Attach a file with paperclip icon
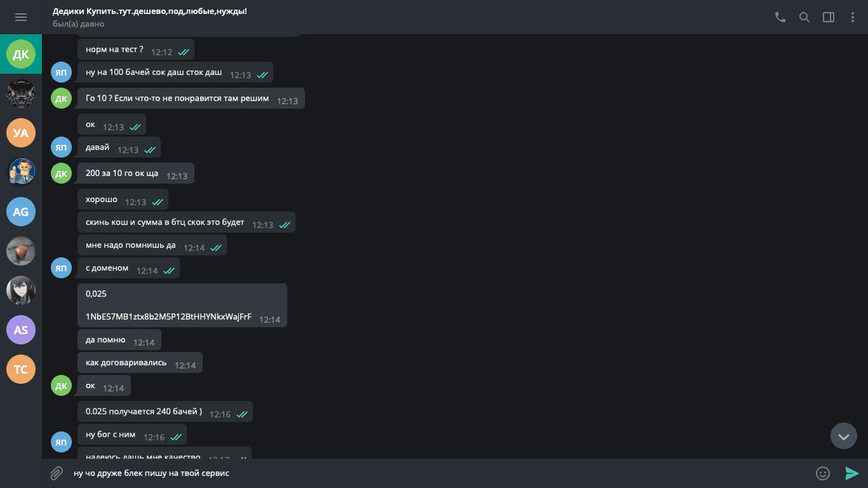This screenshot has width=868, height=488. tap(57, 473)
